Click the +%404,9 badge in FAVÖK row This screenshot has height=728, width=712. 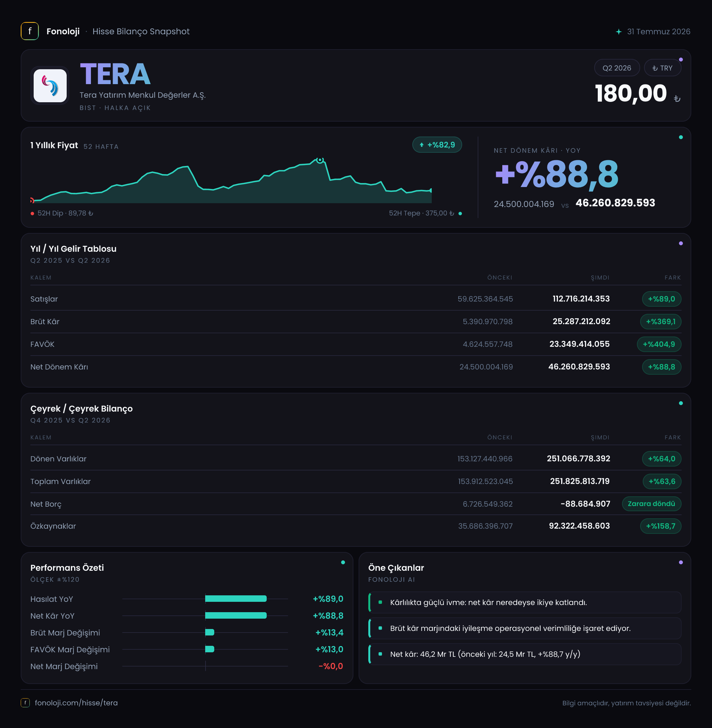click(x=659, y=344)
